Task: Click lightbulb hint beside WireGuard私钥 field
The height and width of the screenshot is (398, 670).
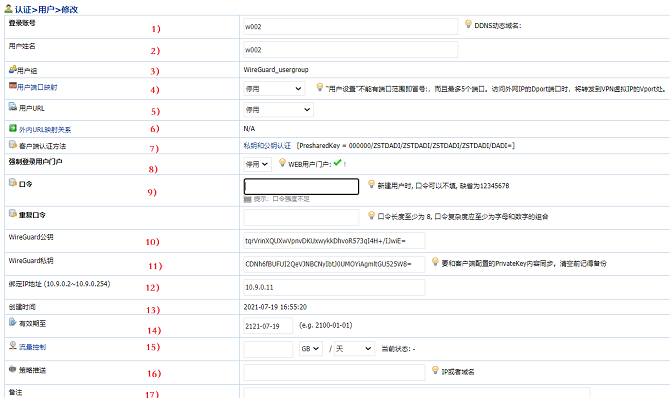Action: (x=435, y=262)
